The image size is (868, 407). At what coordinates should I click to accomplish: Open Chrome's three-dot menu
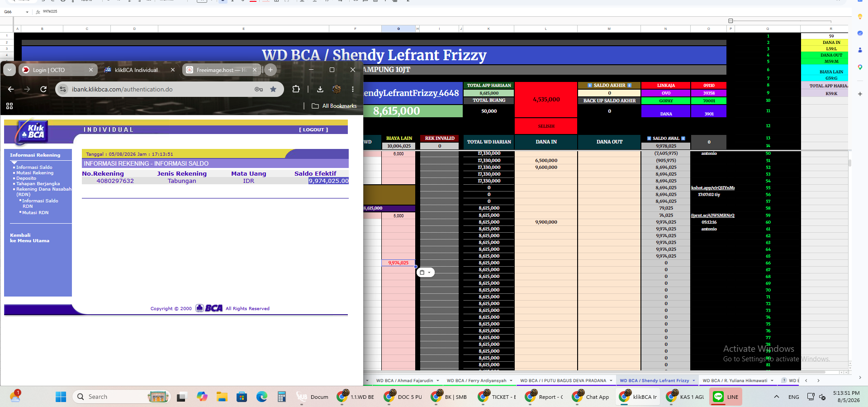[x=353, y=89]
